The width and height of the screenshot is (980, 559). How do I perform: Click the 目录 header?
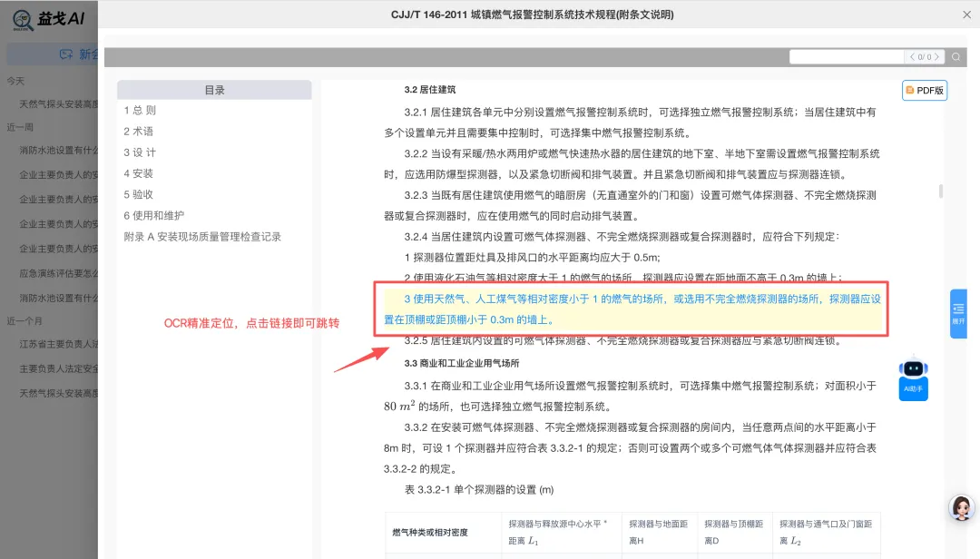pyautogui.click(x=214, y=90)
